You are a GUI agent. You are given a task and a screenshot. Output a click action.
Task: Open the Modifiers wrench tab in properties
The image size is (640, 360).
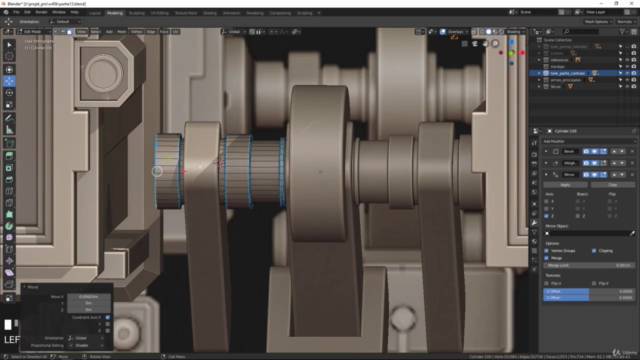click(534, 222)
